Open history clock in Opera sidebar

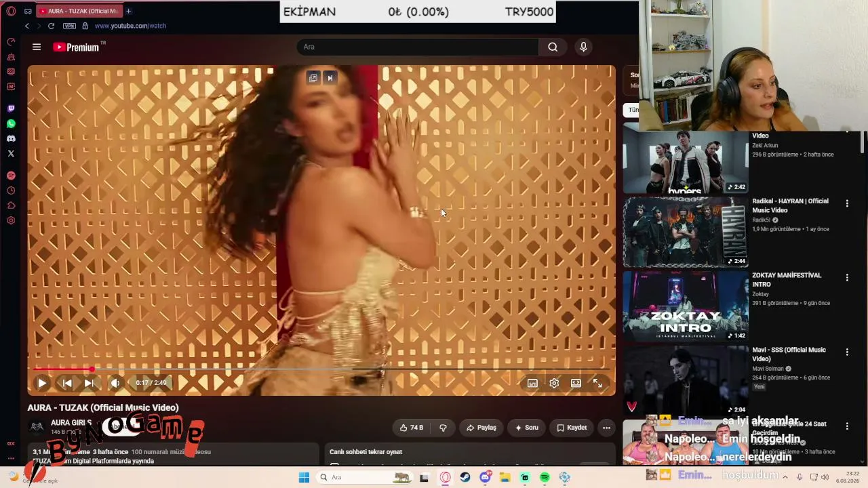[x=11, y=190]
